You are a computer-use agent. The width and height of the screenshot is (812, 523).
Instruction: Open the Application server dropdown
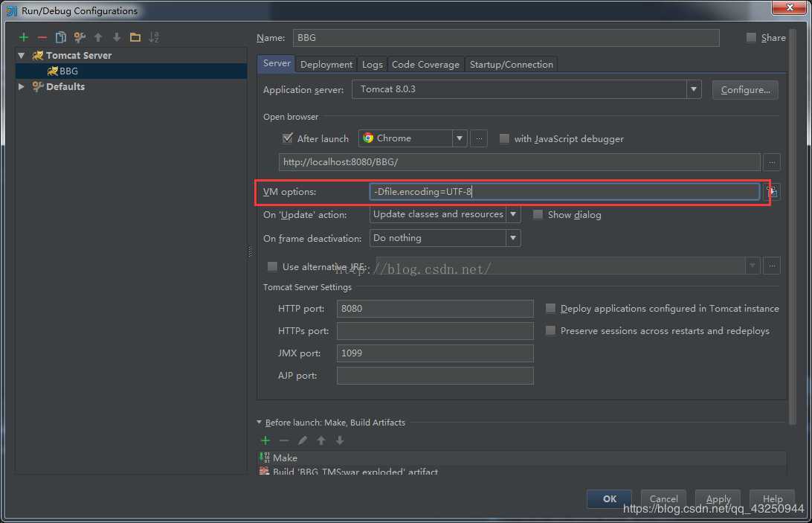point(694,89)
